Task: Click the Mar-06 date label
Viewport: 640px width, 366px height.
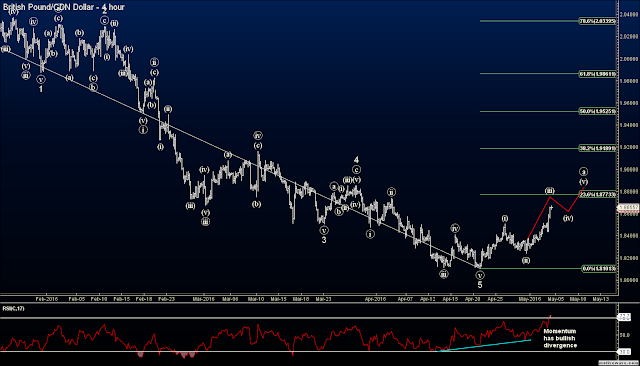Action: coord(230,299)
